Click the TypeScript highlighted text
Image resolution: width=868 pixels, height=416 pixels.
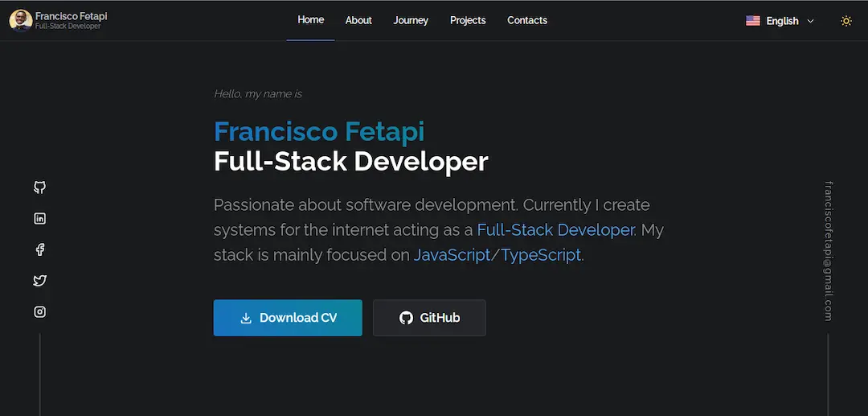coord(541,255)
